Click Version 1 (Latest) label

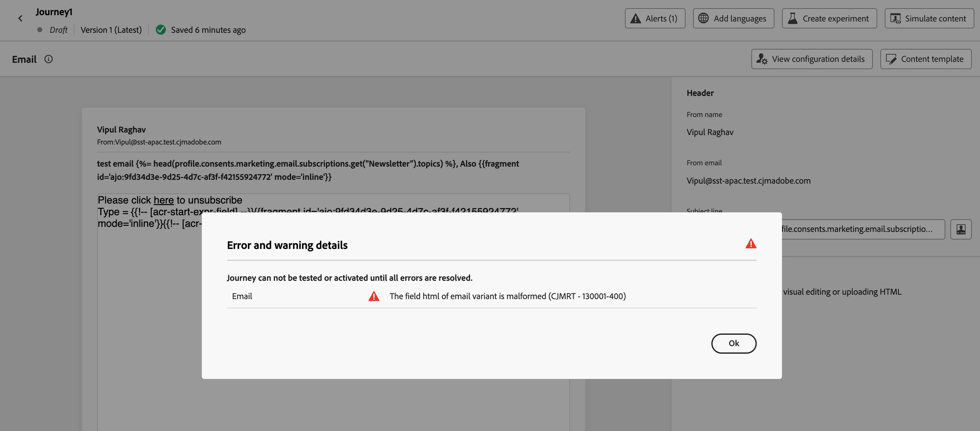111,30
